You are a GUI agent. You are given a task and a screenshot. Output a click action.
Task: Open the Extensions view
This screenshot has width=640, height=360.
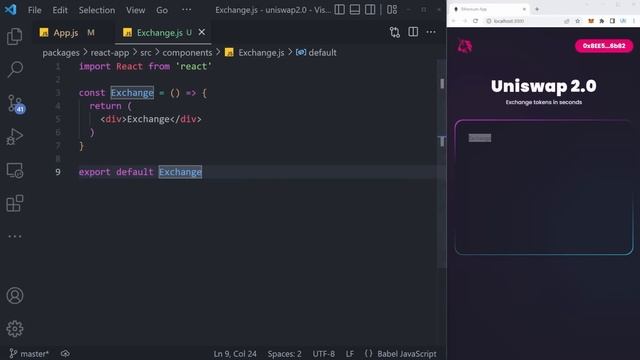(15, 203)
